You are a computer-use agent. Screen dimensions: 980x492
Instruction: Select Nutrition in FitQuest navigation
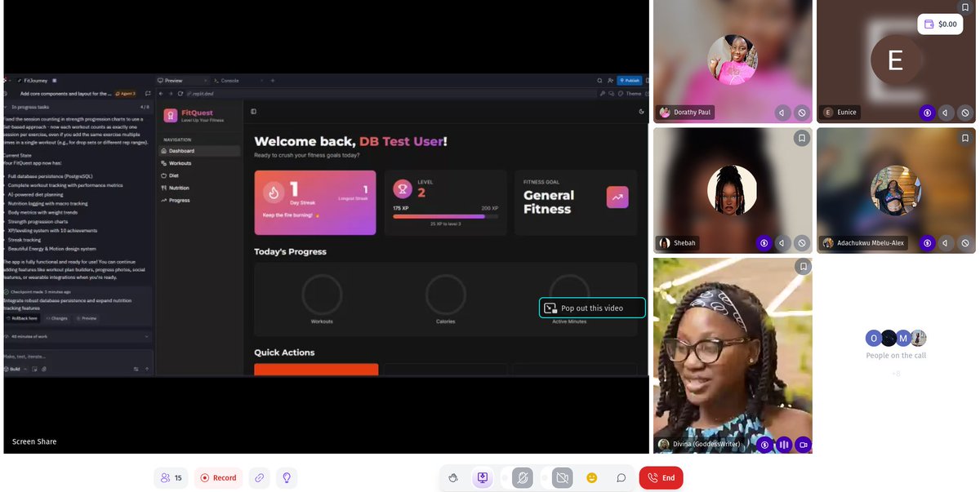click(x=200, y=188)
